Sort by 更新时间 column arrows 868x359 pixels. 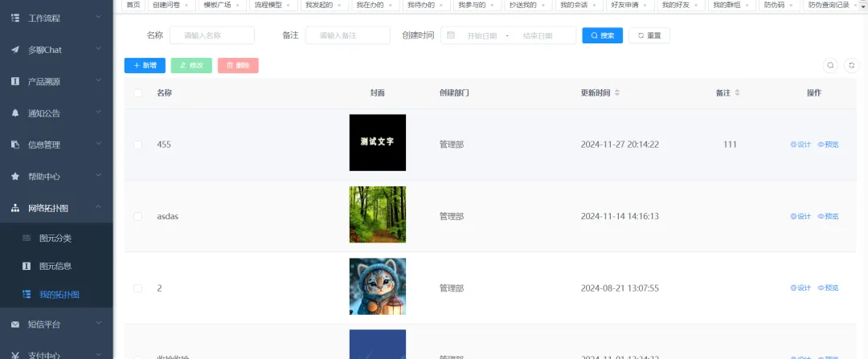617,93
